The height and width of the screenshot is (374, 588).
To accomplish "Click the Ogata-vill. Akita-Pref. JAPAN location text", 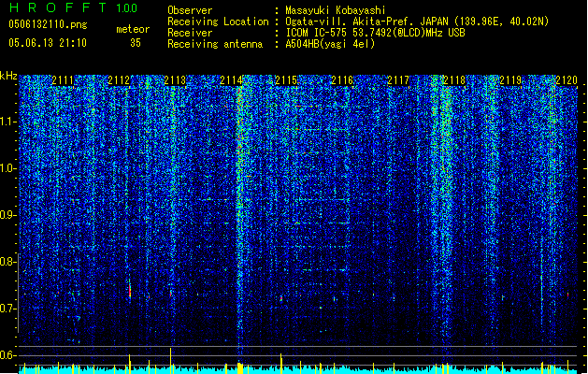I will (x=417, y=22).
